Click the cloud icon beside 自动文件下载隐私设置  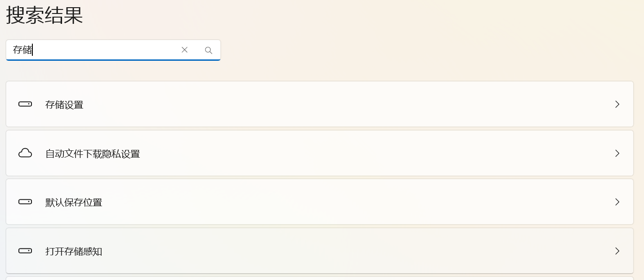[25, 154]
